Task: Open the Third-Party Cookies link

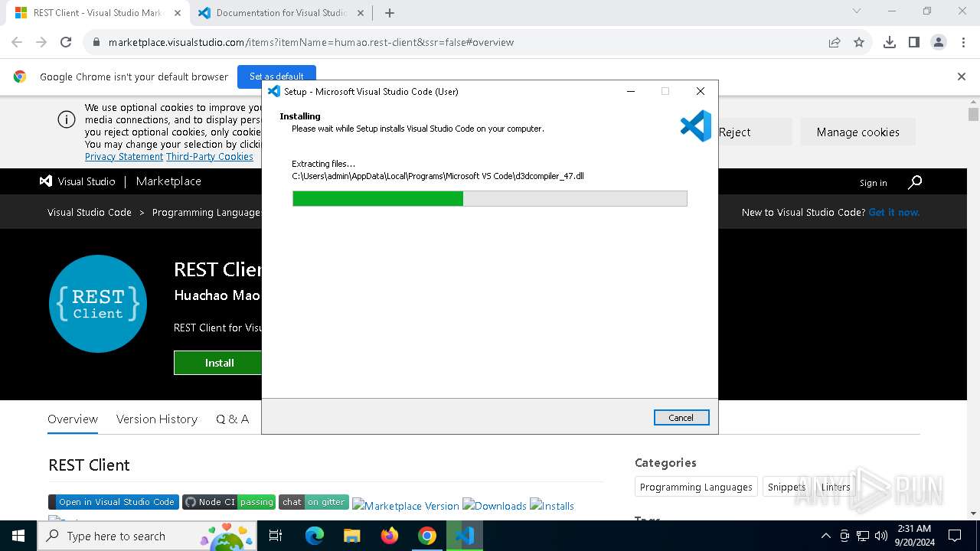Action: click(x=210, y=156)
